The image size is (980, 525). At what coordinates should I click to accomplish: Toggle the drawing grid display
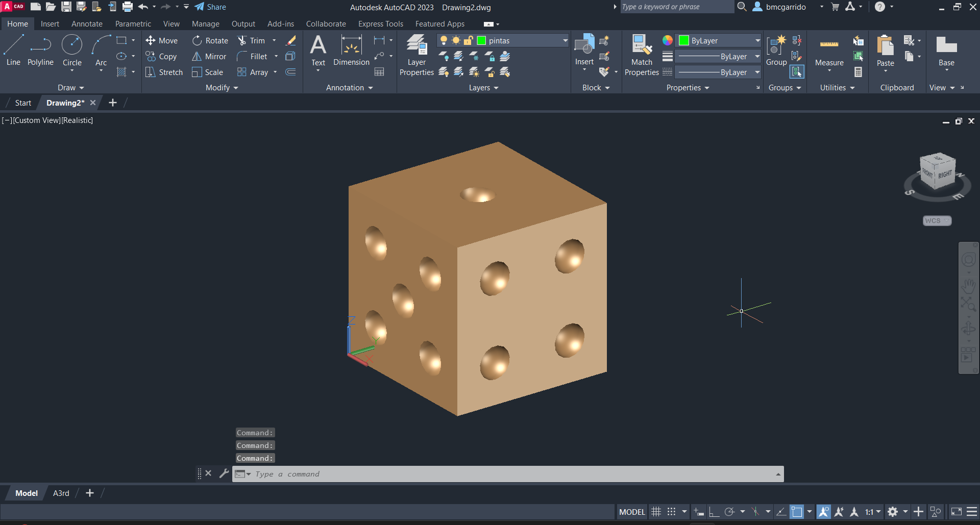tap(656, 512)
